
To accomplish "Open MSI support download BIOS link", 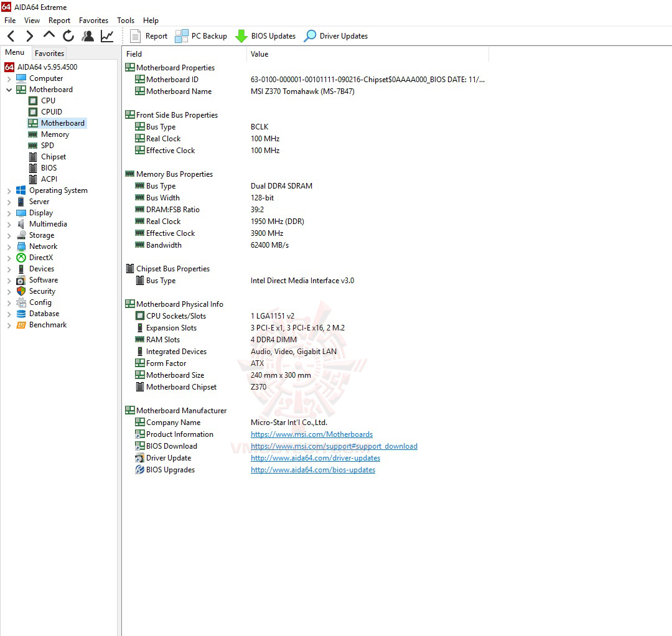I will tap(334, 446).
